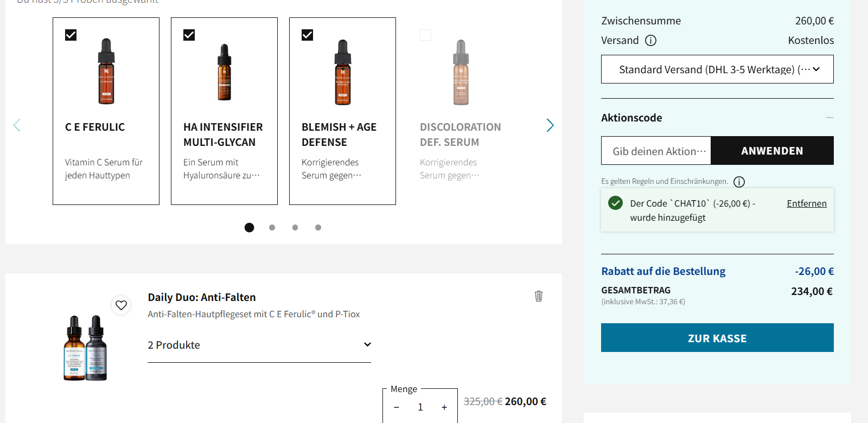Open the Standard Versand shipping dropdown
Image resolution: width=868 pixels, height=423 pixels.
pyautogui.click(x=717, y=69)
